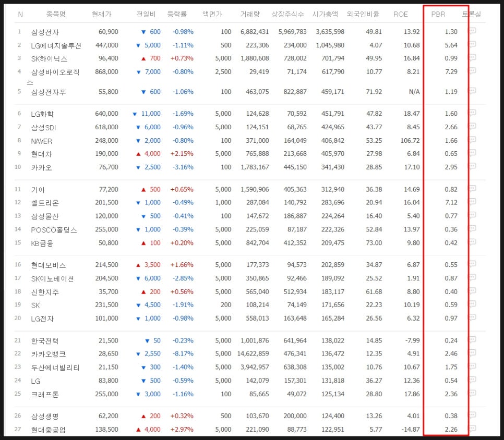The height and width of the screenshot is (440, 504).
Task: Click the 거래량 column header
Action: click(250, 14)
